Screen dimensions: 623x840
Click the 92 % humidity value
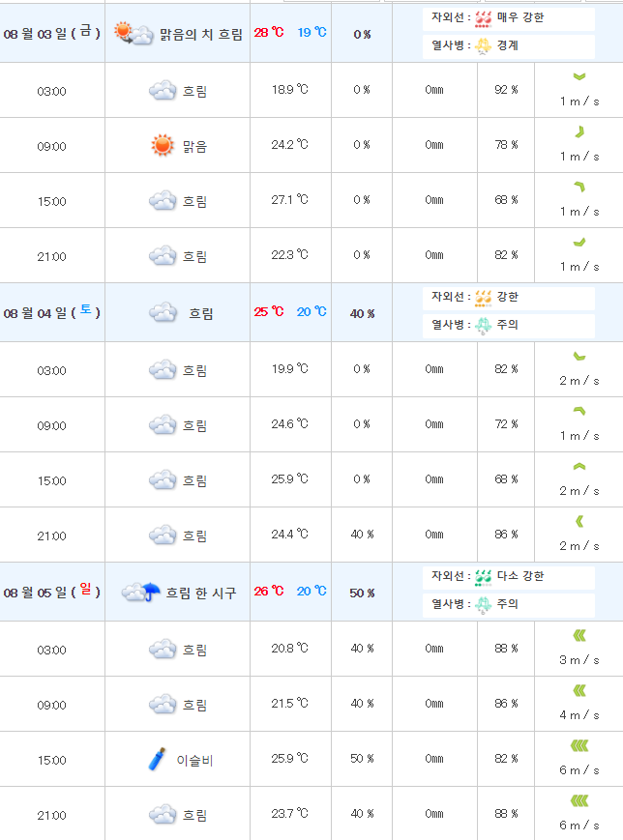pyautogui.click(x=507, y=90)
